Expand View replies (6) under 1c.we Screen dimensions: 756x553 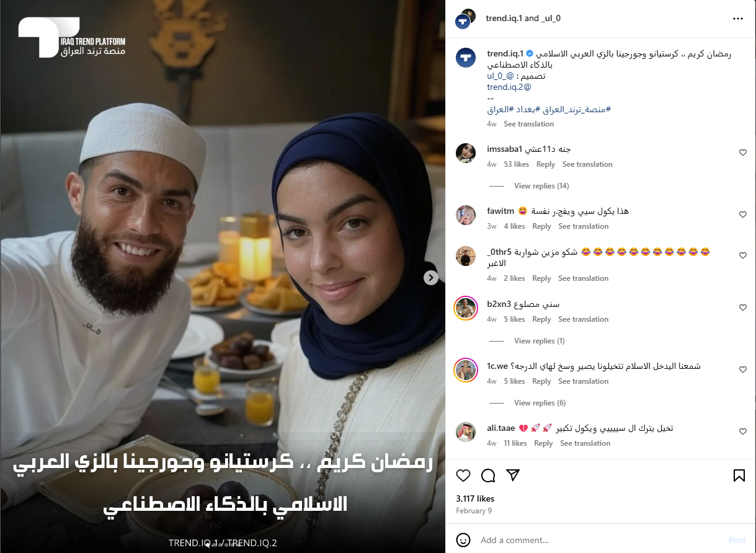click(540, 403)
